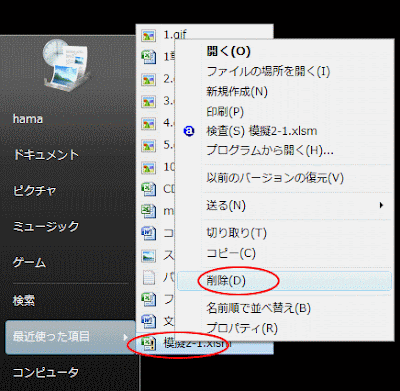This screenshot has width=400, height=391.
Task: Click the Word icon for the file starting with 文
Action: pos(148,322)
